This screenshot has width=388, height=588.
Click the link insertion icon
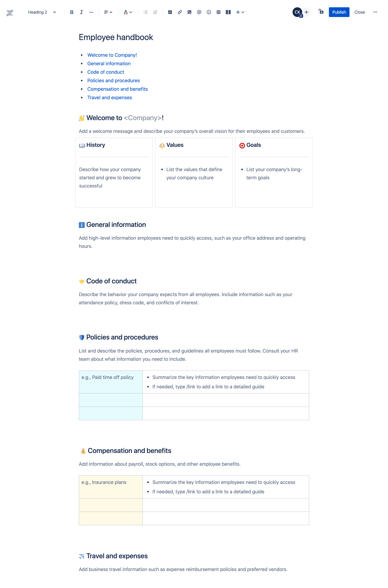click(x=179, y=12)
